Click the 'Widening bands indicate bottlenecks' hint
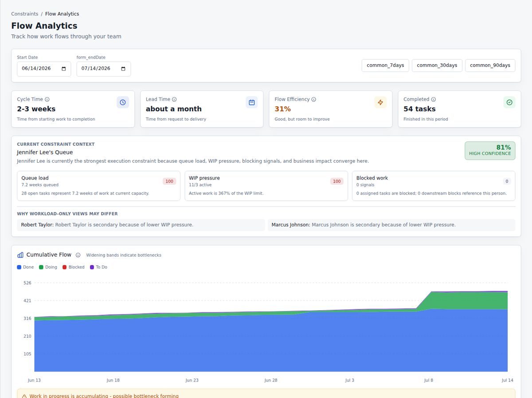The height and width of the screenshot is (398, 532). click(x=124, y=255)
